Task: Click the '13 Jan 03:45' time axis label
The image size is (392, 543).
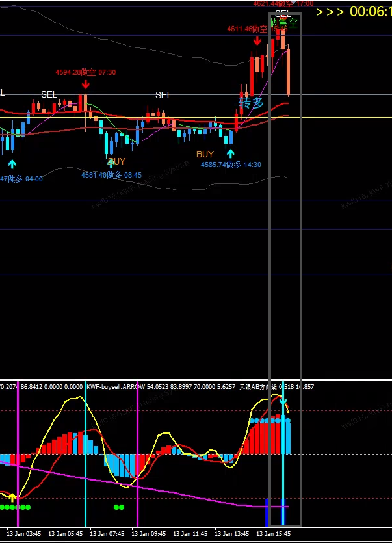Action: tap(24, 534)
